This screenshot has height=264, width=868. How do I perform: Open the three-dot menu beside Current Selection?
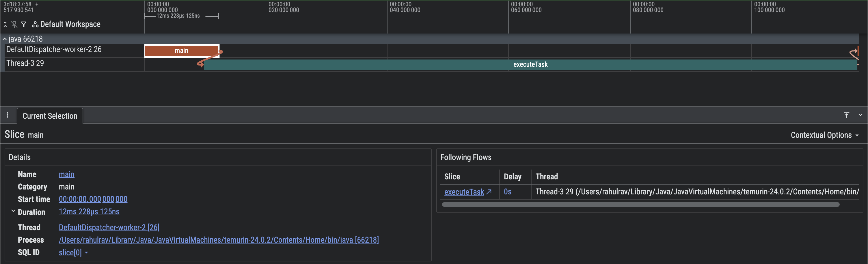click(x=8, y=115)
